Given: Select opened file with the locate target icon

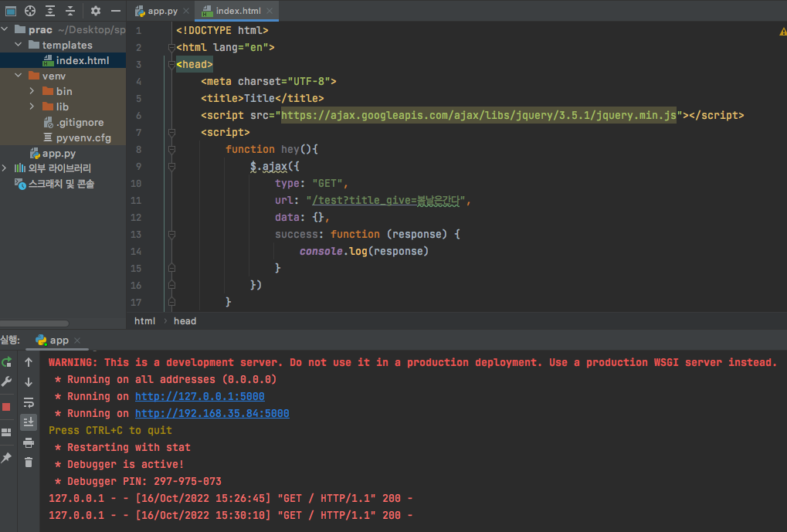Looking at the screenshot, I should (30, 11).
